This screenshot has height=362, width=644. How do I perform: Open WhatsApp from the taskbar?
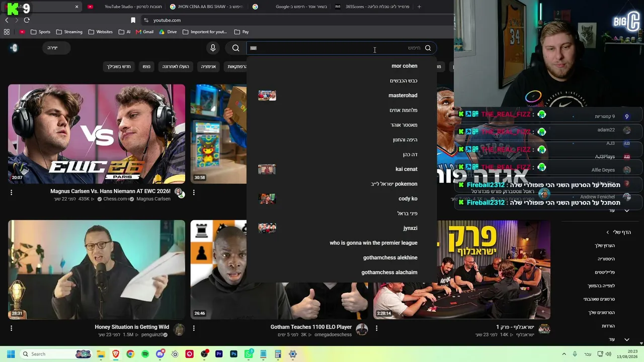click(x=249, y=354)
